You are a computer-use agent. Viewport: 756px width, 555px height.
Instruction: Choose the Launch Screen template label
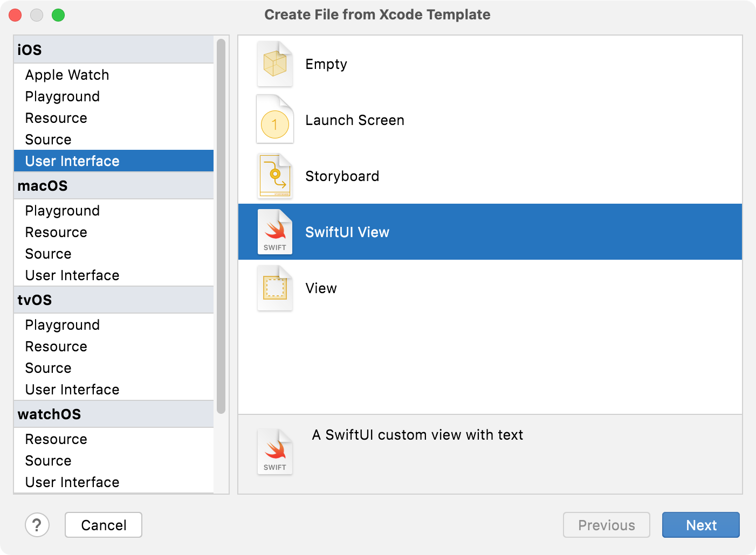[x=354, y=120]
